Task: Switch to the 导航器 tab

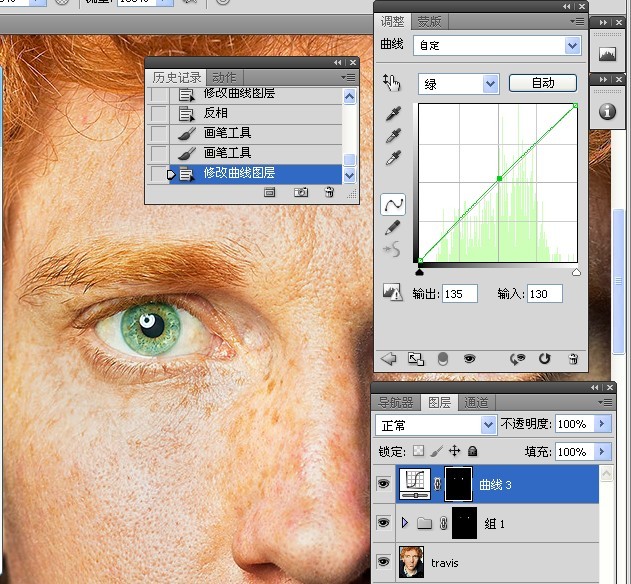Action: point(396,402)
